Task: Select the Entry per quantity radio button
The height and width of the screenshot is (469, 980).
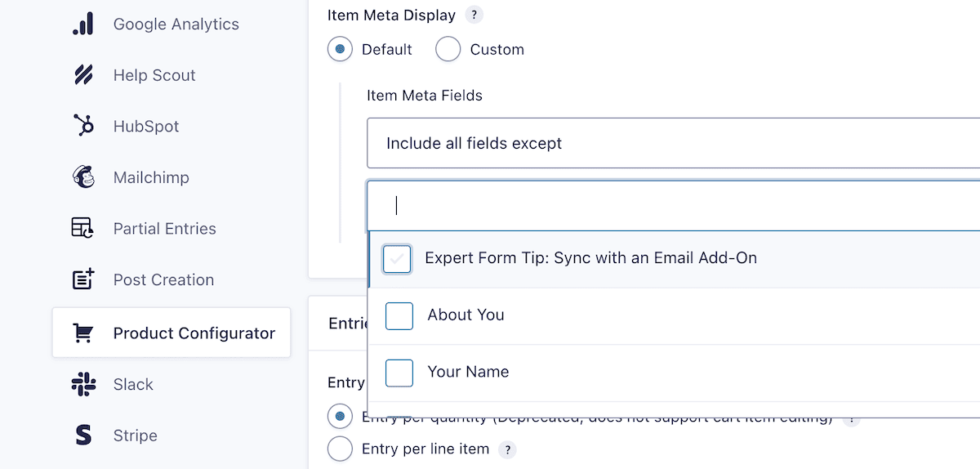Action: [x=341, y=417]
